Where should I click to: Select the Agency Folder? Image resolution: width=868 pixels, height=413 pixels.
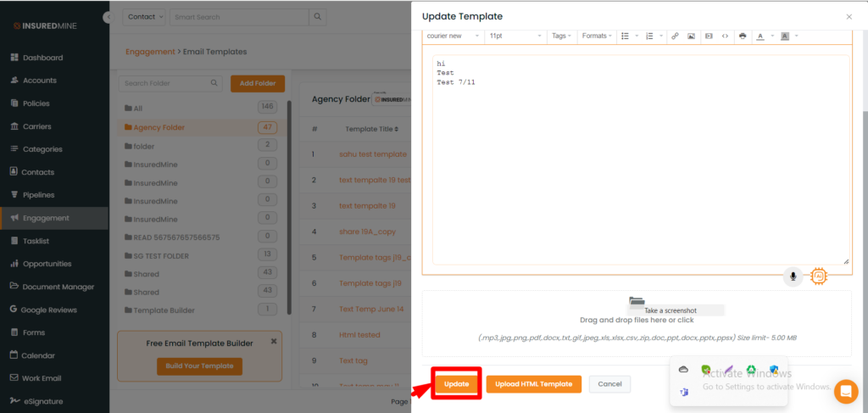tap(201, 127)
